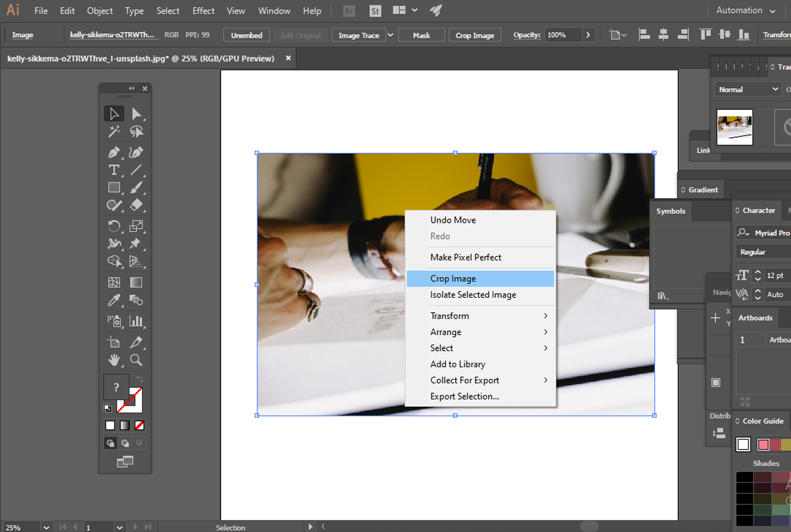
Task: Swap the fill and stroke colors
Action: [x=139, y=379]
